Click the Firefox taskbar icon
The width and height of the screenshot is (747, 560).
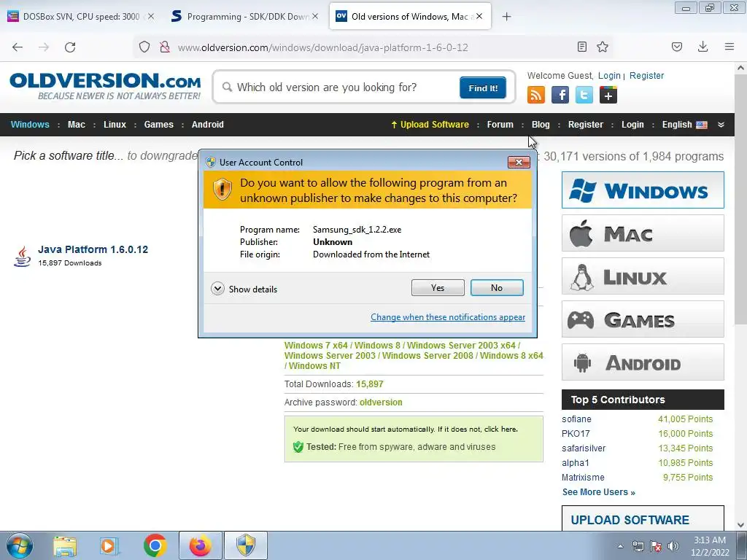(x=200, y=545)
